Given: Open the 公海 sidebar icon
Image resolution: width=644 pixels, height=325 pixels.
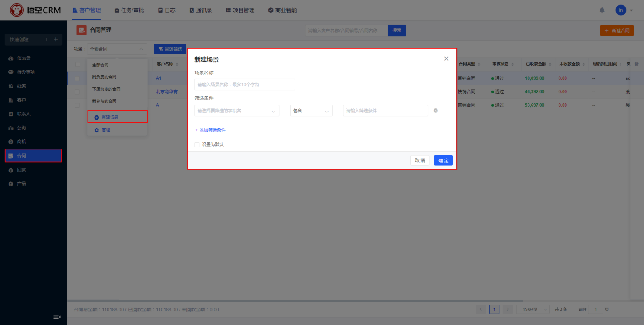Looking at the screenshot, I should (x=11, y=128).
